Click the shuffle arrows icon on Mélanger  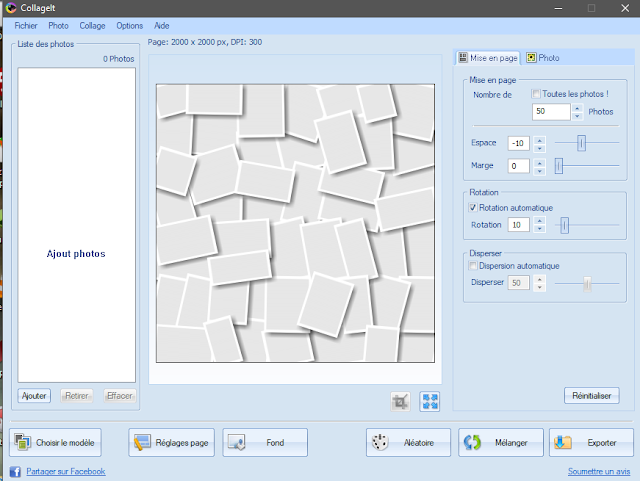pos(472,442)
